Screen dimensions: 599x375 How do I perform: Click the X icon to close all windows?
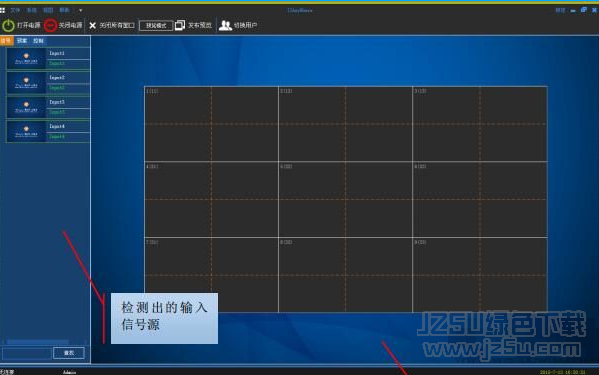click(92, 25)
